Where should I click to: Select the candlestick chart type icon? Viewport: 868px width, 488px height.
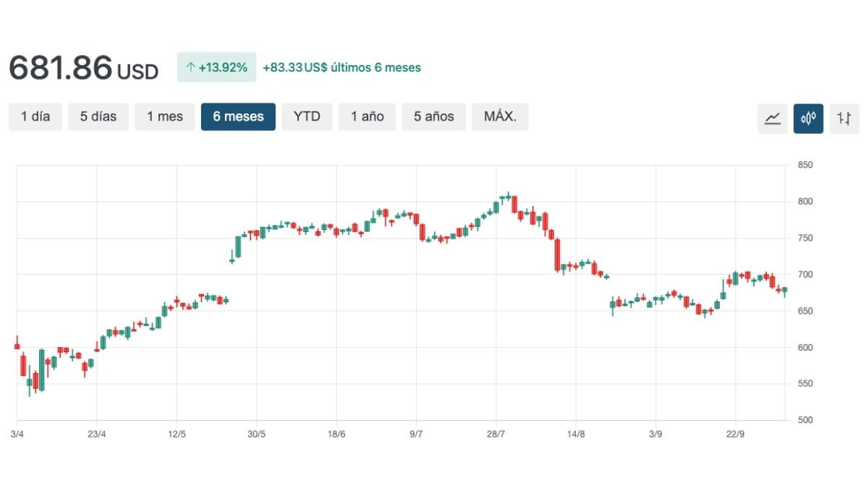tap(808, 118)
